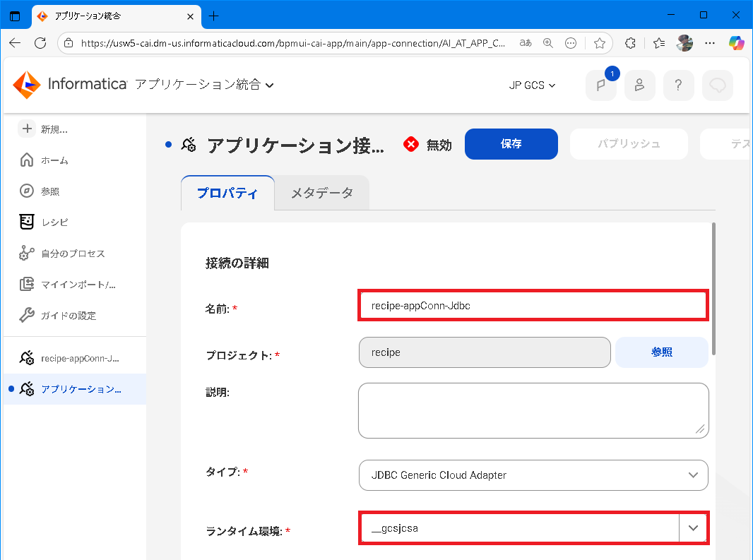
Task: Open 自分のプロセス in sidebar
Action: point(61,254)
